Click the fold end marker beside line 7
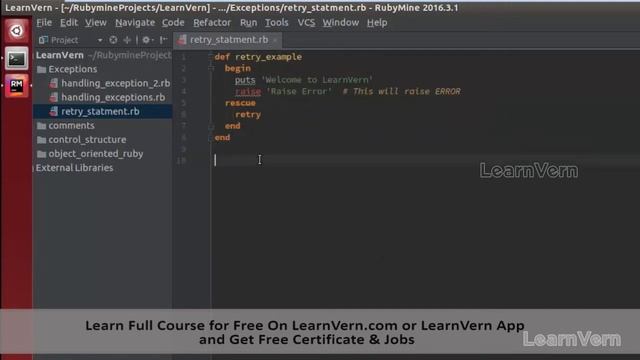The height and width of the screenshot is (360, 640). [x=211, y=126]
